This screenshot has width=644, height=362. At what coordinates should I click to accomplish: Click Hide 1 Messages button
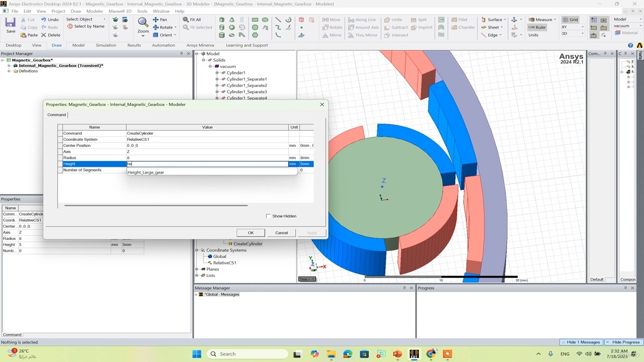click(x=581, y=342)
